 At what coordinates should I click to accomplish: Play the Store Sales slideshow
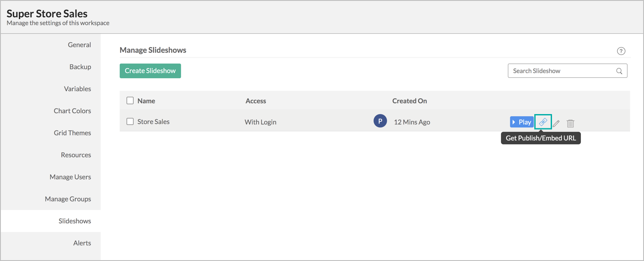click(x=522, y=122)
